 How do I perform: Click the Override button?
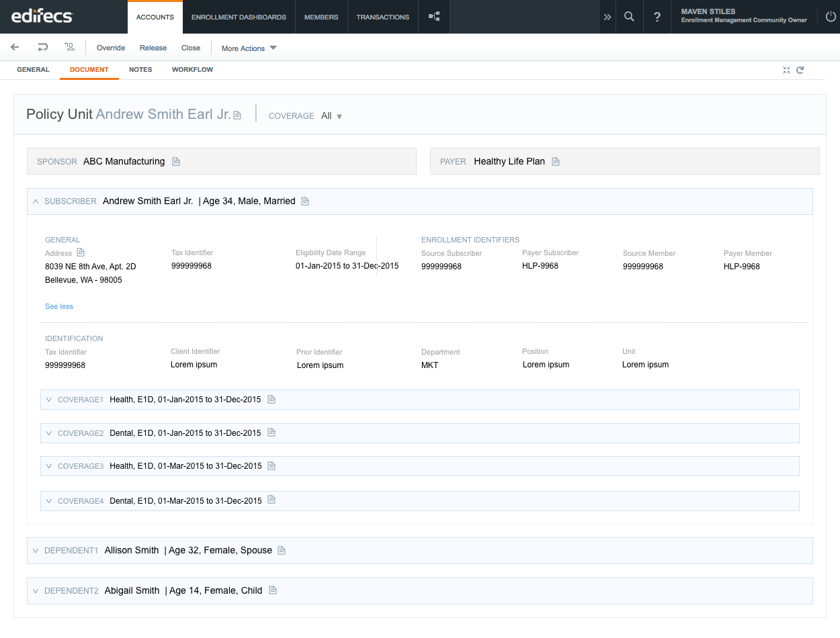tap(111, 48)
